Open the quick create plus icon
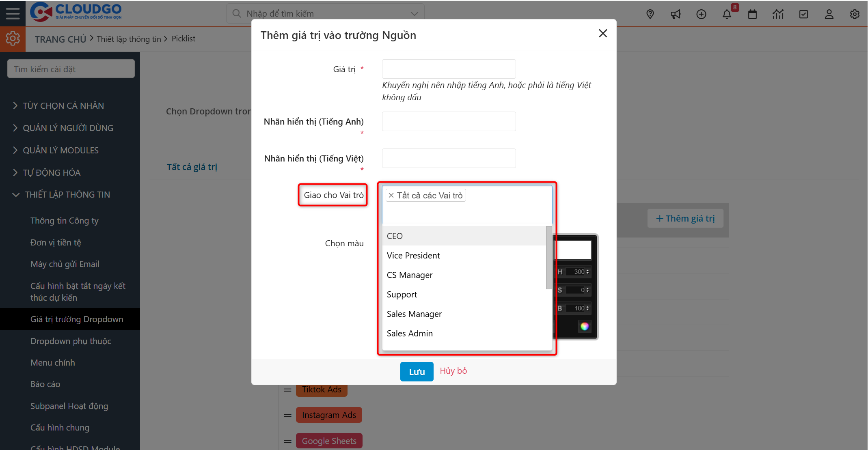This screenshot has width=868, height=450. click(701, 14)
